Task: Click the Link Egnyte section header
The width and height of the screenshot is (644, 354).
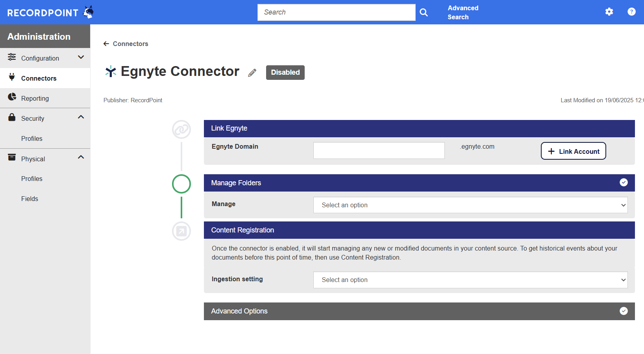Action: tap(419, 129)
